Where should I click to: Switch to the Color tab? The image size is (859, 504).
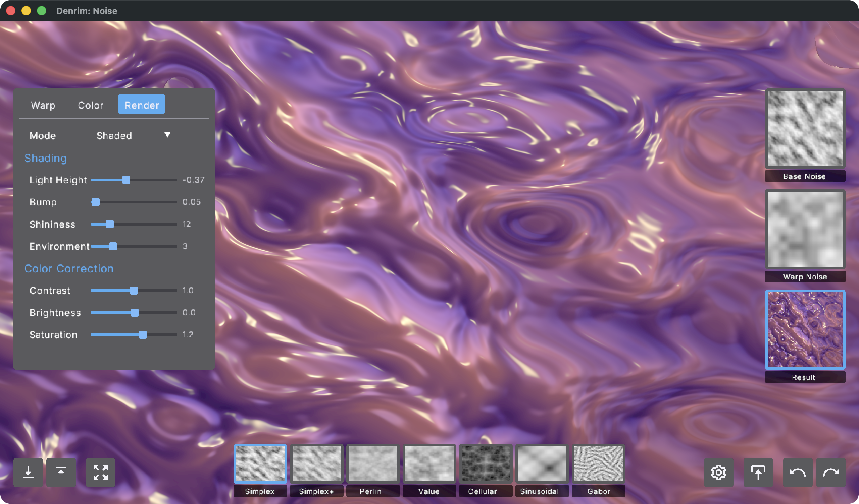click(x=90, y=105)
